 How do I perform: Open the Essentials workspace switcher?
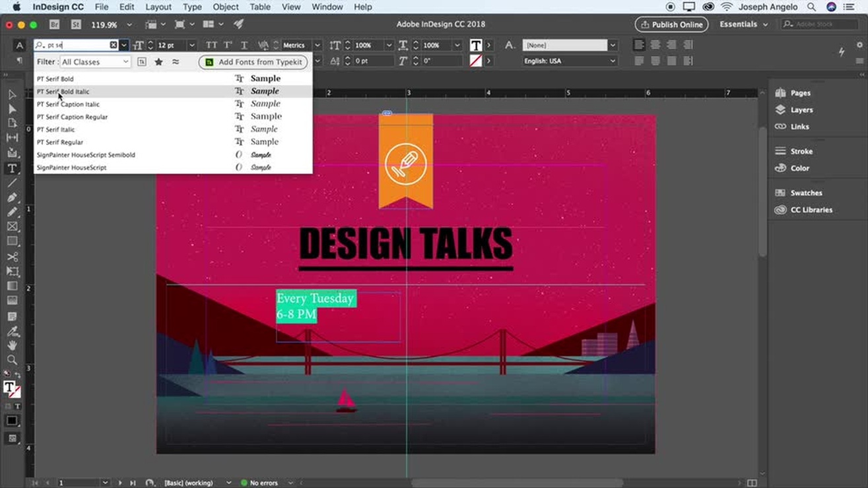pos(743,24)
